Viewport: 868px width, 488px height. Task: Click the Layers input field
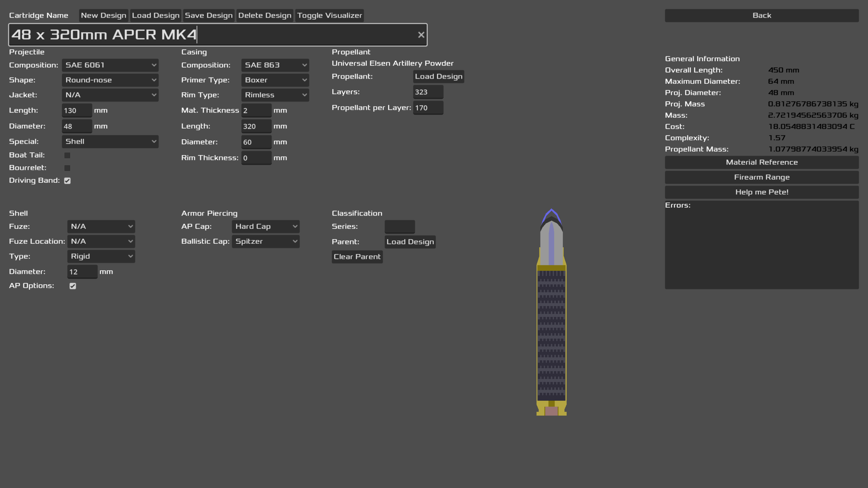tap(428, 91)
